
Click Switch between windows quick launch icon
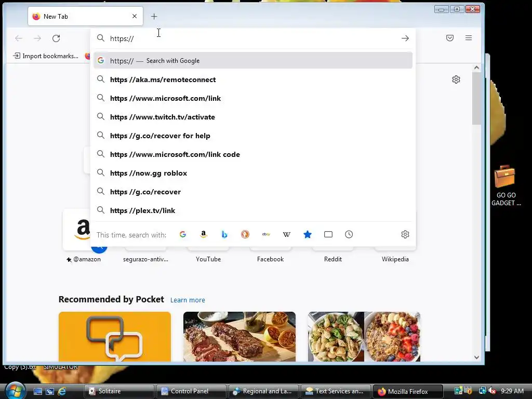pos(50,391)
